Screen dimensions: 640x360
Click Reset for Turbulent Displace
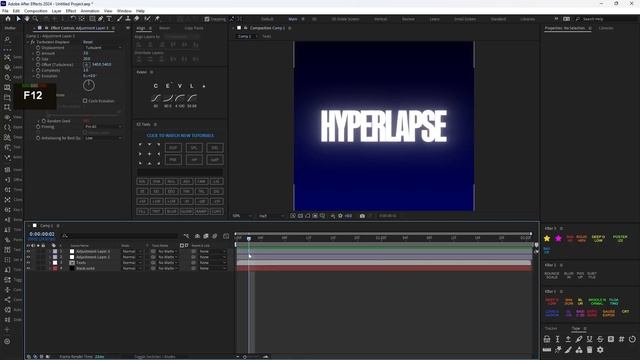point(88,42)
